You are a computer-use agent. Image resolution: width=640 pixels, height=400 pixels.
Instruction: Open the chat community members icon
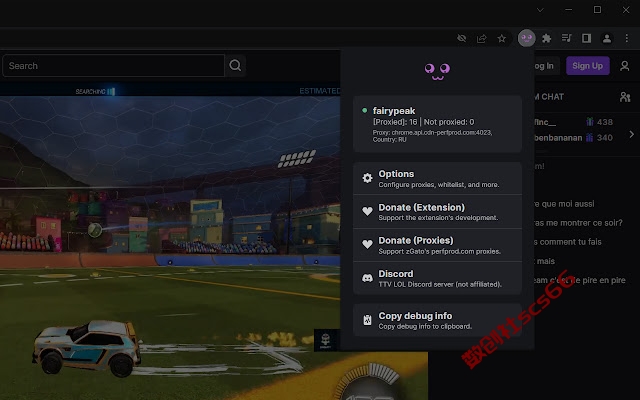[x=625, y=97]
